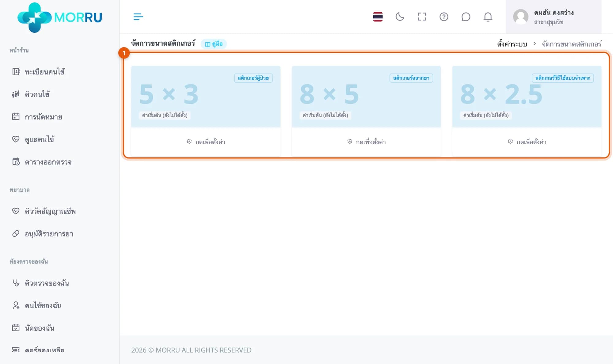The width and height of the screenshot is (613, 364).
Task: Click the สติกเกอร์ผู้ป่วย tag
Action: [253, 78]
